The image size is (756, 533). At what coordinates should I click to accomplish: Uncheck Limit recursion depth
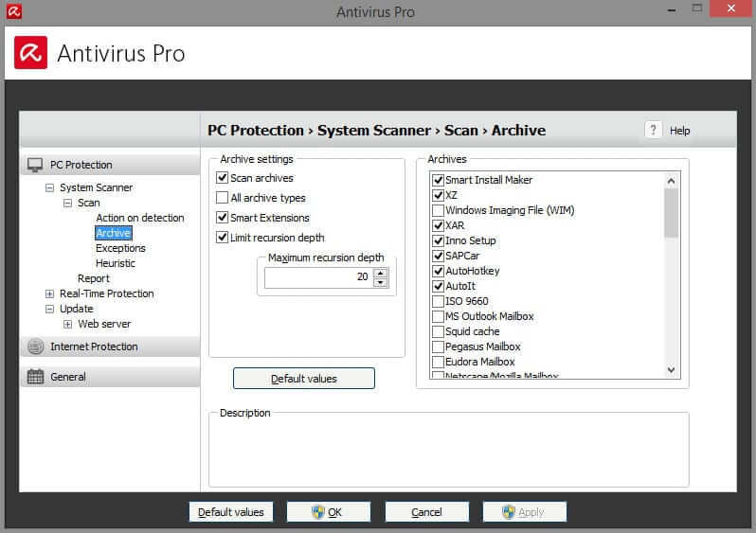(222, 237)
